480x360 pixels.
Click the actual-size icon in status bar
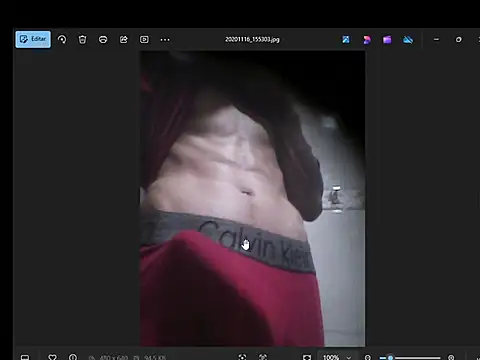tap(263, 357)
